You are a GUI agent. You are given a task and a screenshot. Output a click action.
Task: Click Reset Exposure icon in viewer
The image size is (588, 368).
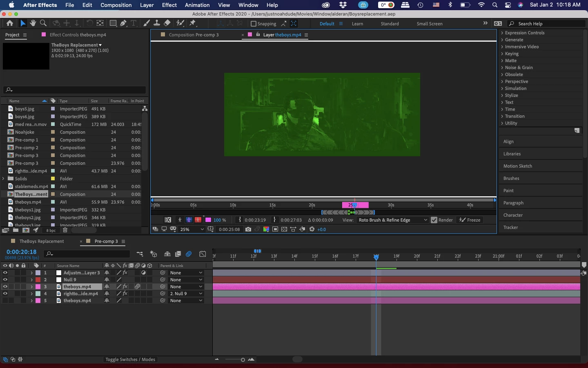pos(312,229)
